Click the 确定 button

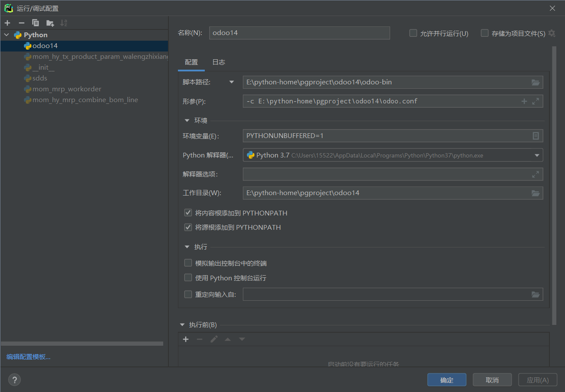[447, 380]
